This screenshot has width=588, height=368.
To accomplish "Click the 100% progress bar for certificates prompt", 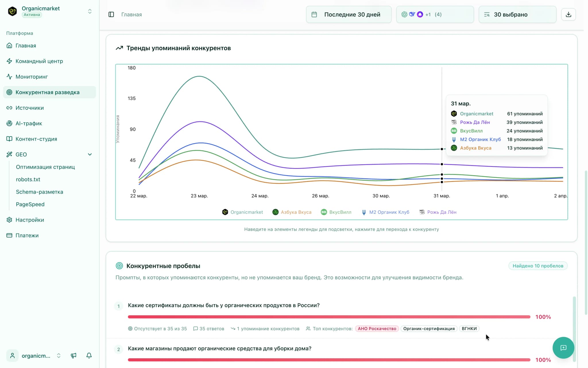I will coord(329,317).
